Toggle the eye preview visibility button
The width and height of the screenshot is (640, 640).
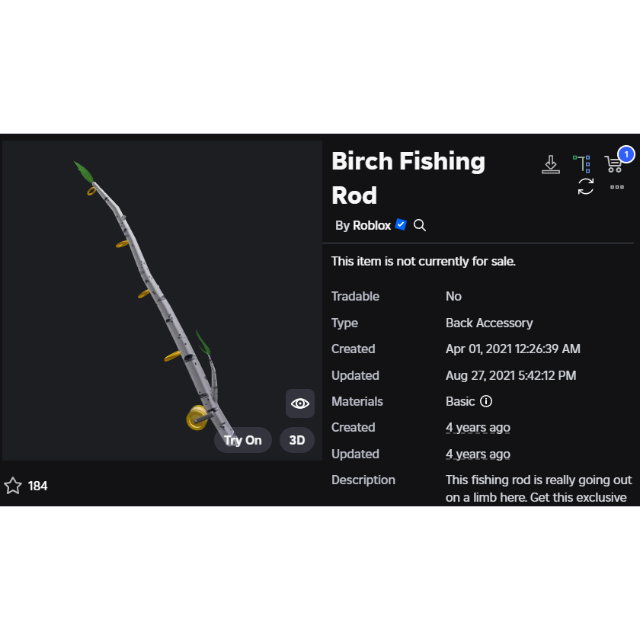point(300,404)
